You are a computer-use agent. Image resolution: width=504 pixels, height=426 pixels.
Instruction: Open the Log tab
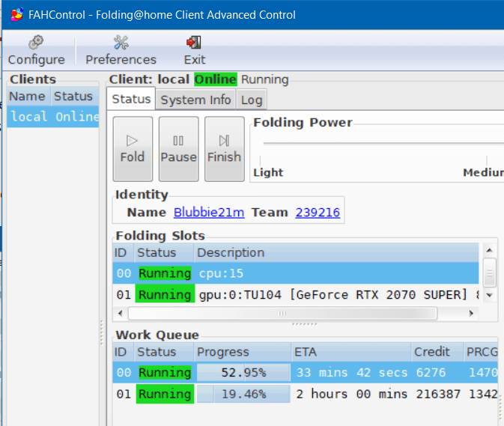coord(252,100)
